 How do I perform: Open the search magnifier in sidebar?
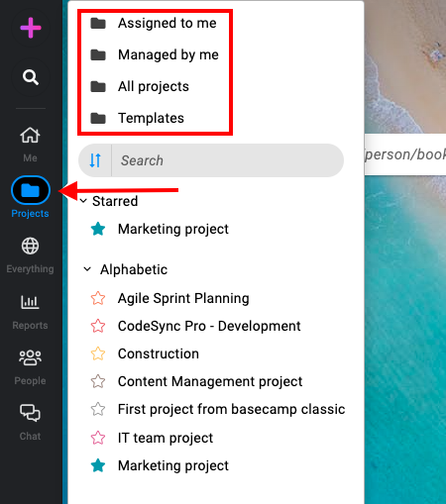(x=31, y=77)
